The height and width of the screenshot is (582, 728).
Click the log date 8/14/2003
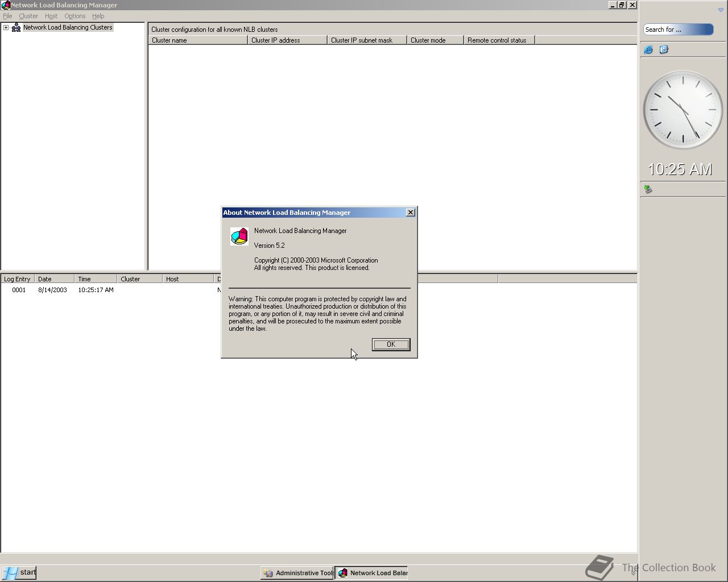click(52, 290)
